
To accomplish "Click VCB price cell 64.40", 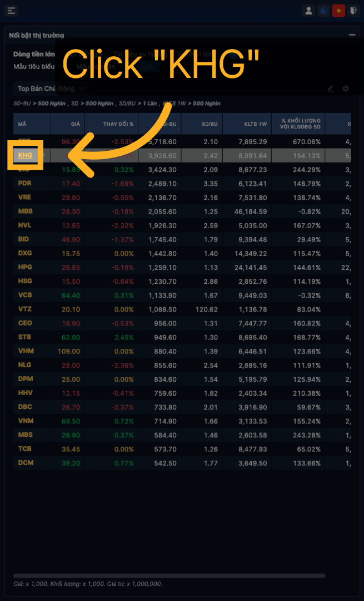I will coord(71,295).
